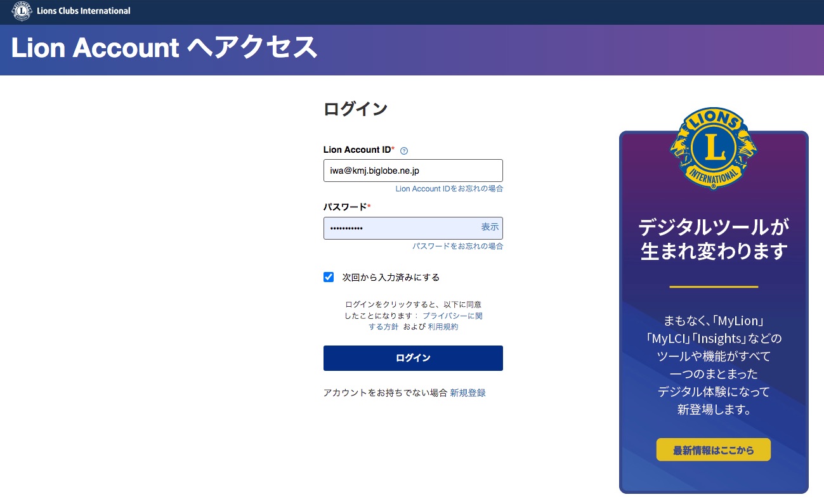Open 新規登録 sign-up link

tap(468, 393)
